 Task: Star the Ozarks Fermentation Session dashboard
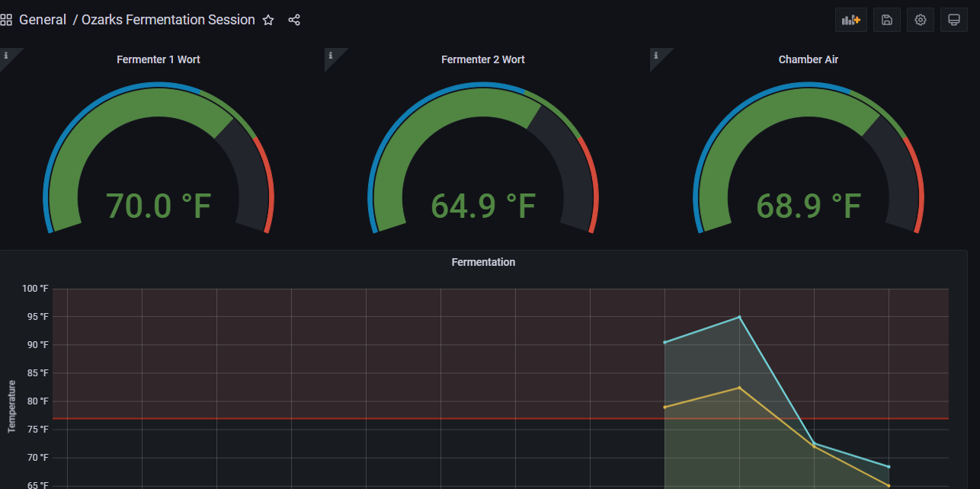point(268,21)
